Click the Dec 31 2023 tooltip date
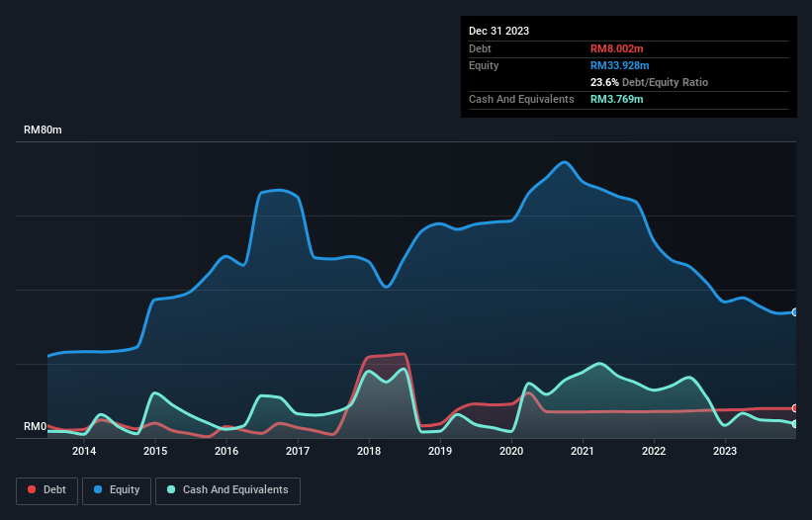Screen dimensions: 812x520 (498, 31)
